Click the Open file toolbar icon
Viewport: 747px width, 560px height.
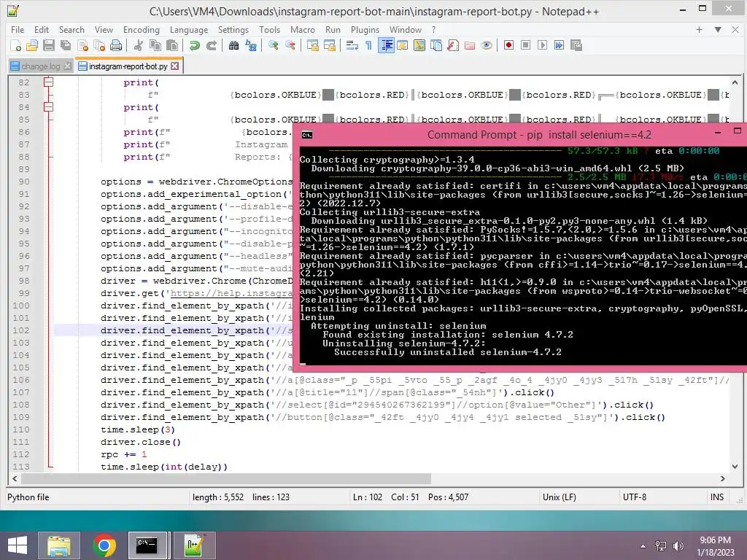[32, 45]
